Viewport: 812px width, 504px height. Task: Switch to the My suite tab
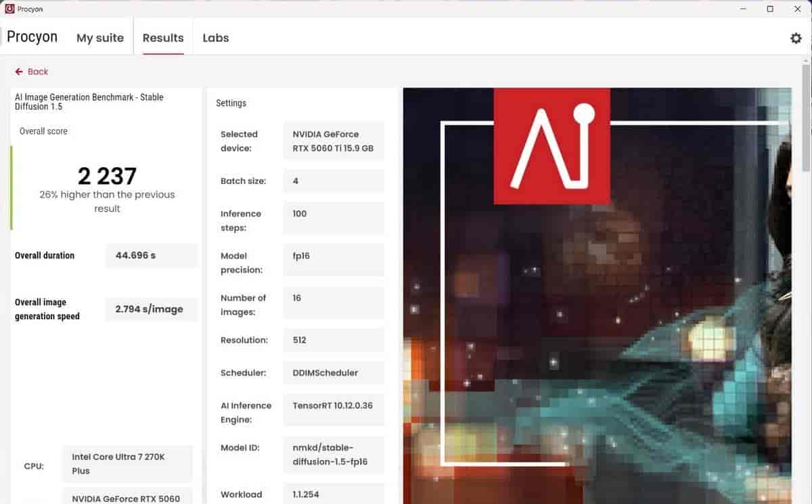pyautogui.click(x=100, y=38)
